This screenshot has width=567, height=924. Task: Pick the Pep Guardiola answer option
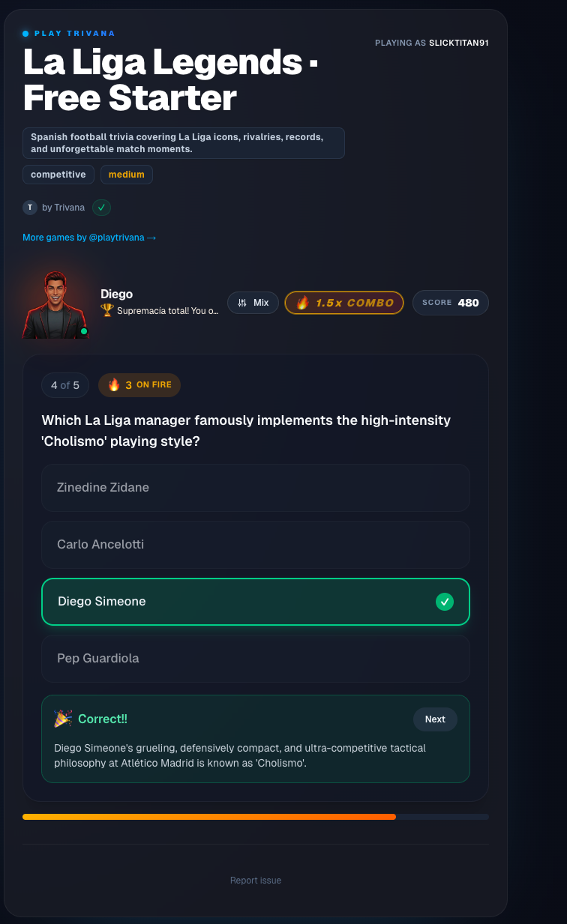tap(255, 658)
